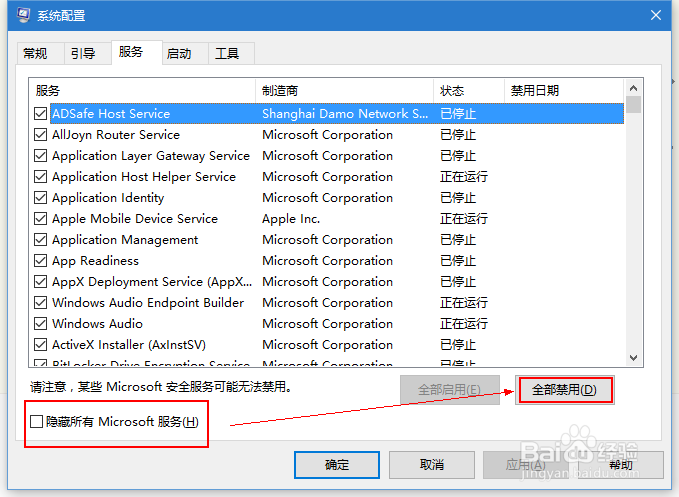Uncheck ADSafe Host Service checkbox
The width and height of the screenshot is (679, 497).
pyautogui.click(x=40, y=114)
